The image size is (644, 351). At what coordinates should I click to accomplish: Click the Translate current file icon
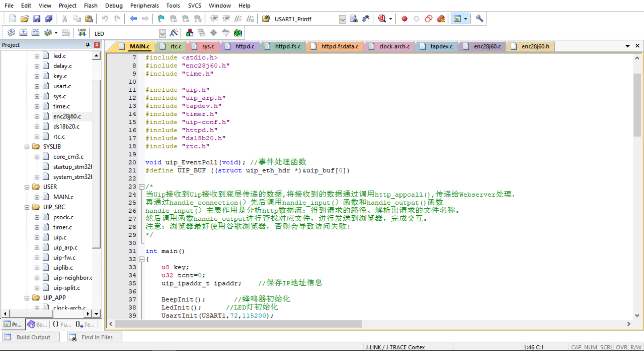tap(11, 33)
